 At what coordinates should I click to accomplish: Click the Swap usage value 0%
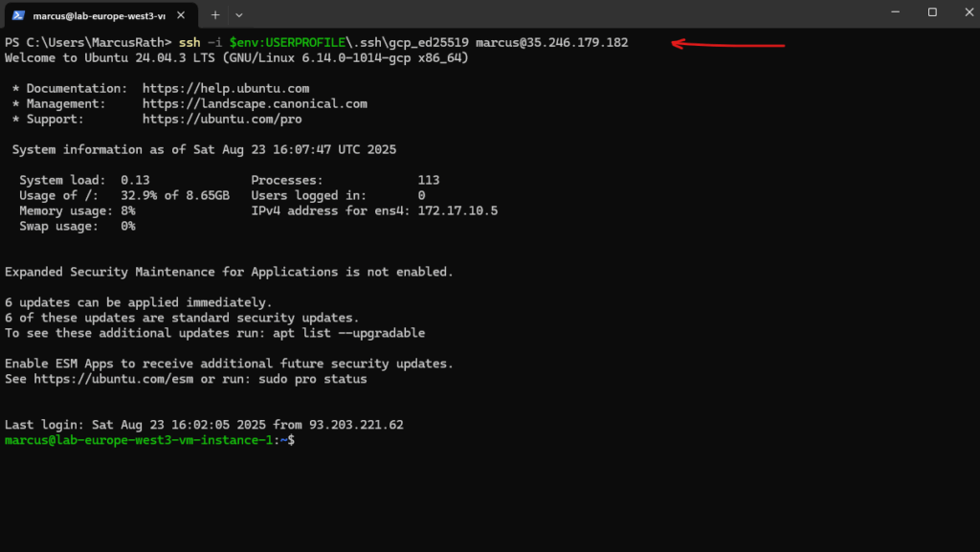128,226
